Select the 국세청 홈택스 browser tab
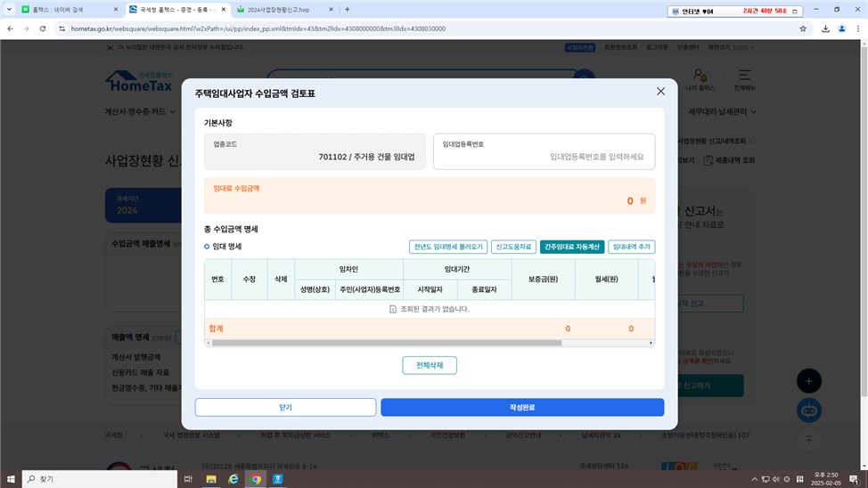Viewport: 868px width, 488px height. tap(176, 10)
